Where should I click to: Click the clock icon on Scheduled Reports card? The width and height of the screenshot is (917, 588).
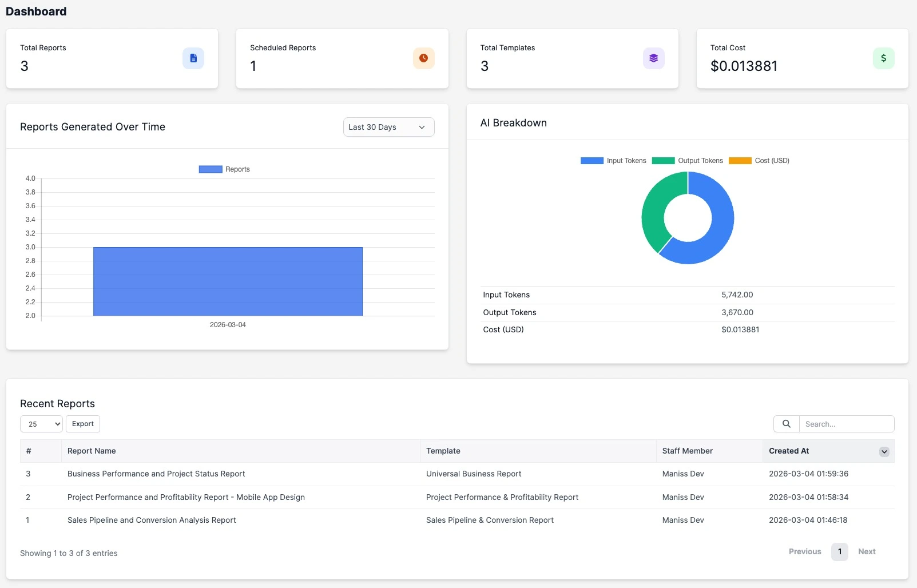point(424,58)
